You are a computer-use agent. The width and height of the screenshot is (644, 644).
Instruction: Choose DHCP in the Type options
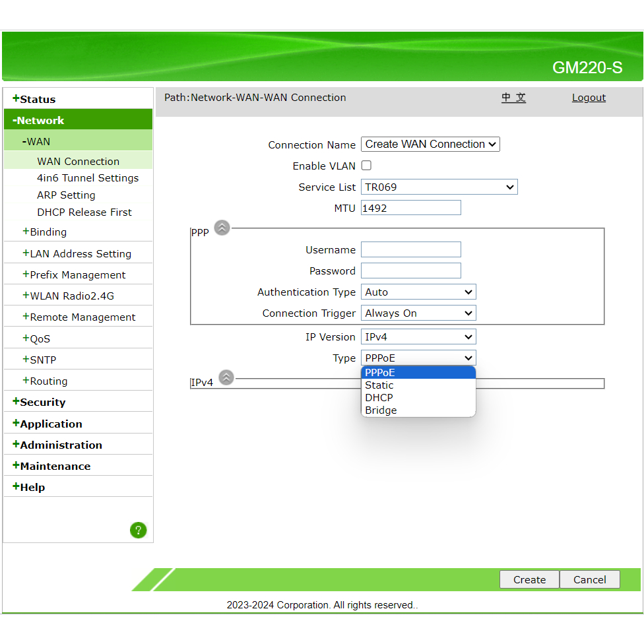pyautogui.click(x=379, y=398)
